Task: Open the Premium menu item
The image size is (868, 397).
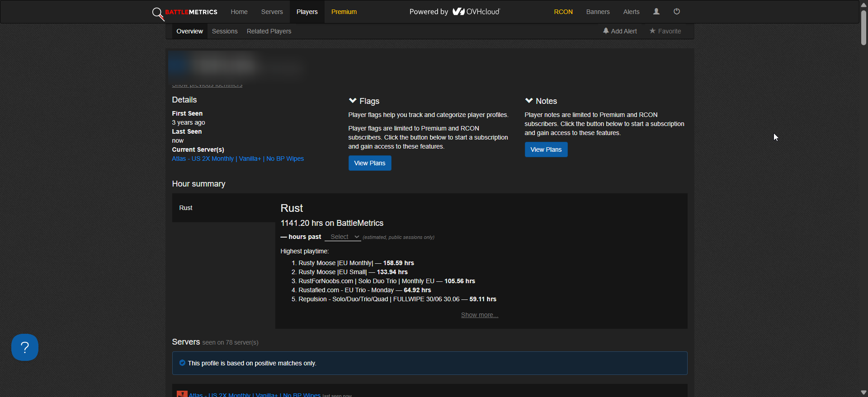Action: [344, 12]
